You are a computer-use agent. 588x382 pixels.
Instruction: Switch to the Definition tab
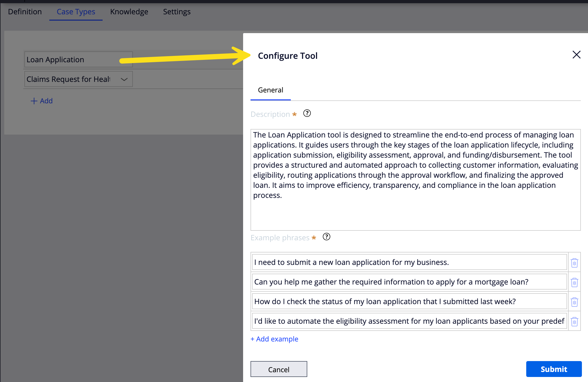25,12
